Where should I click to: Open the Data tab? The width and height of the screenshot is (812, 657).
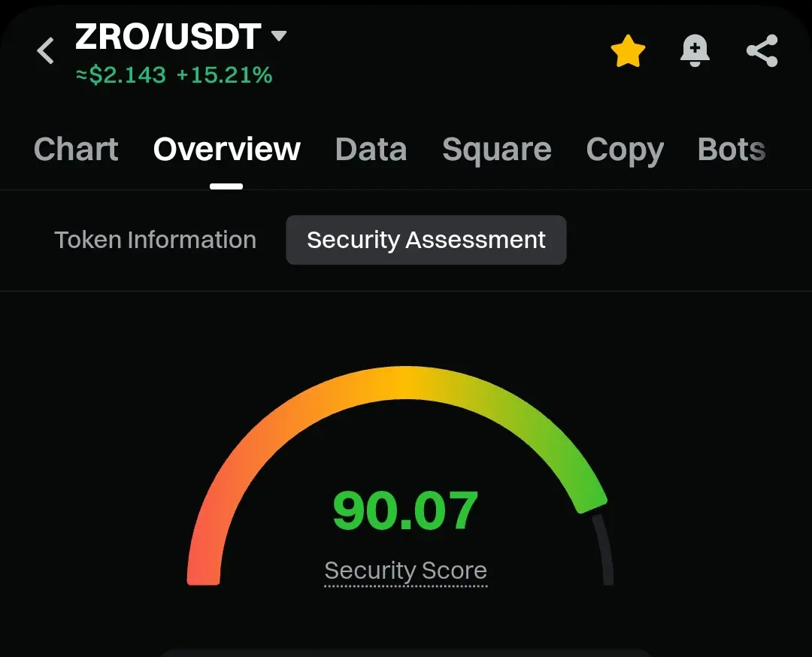point(371,150)
